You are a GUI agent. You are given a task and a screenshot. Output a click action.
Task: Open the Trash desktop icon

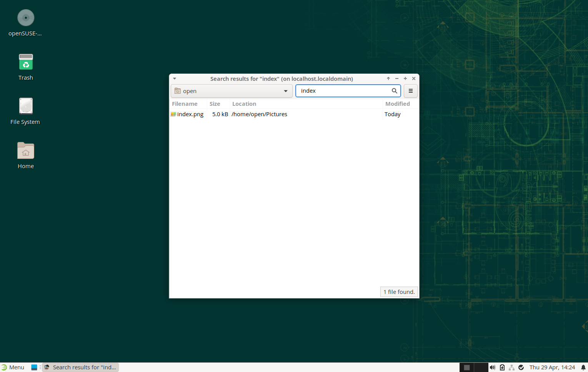point(26,62)
